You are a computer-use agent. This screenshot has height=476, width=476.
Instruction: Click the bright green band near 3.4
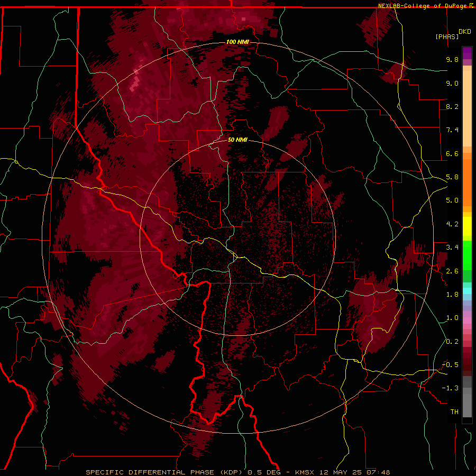[x=467, y=255]
